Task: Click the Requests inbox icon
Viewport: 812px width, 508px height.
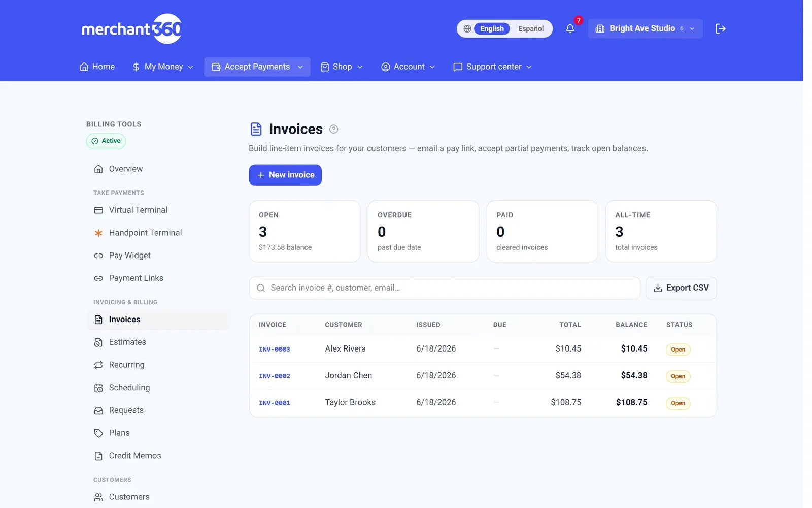Action: pyautogui.click(x=98, y=410)
